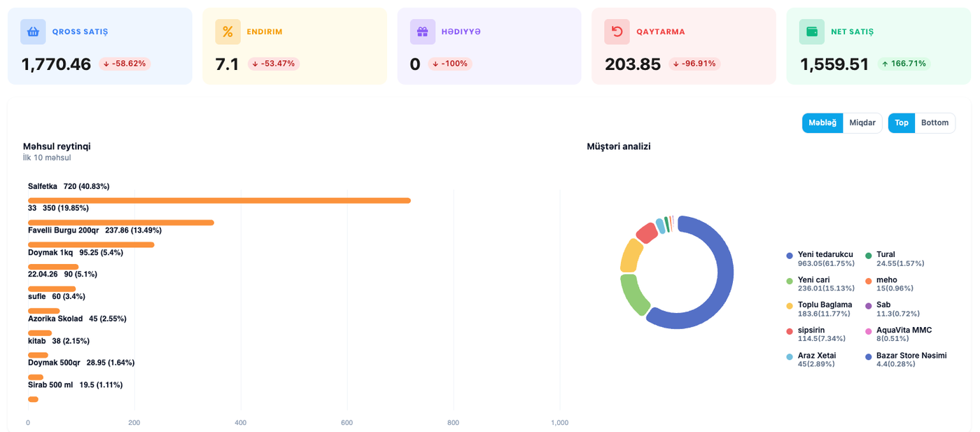Screen dimensions: 980x432
Task: Click the bar for product 33
Action: point(121,223)
